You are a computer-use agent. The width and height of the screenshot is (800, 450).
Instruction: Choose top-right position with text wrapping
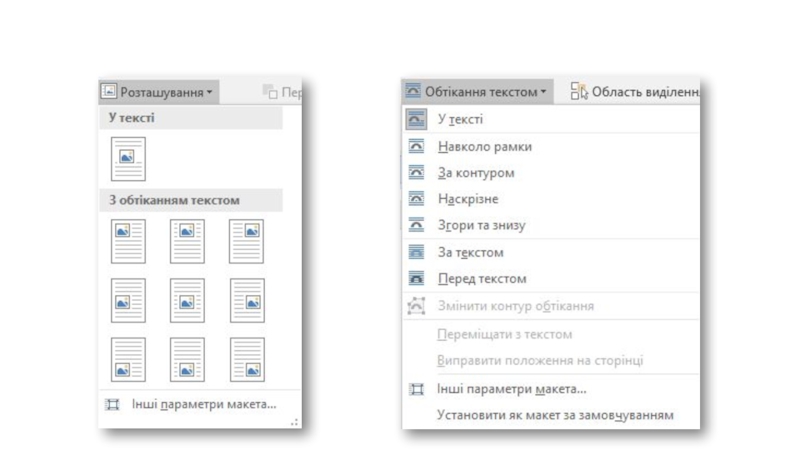click(247, 241)
